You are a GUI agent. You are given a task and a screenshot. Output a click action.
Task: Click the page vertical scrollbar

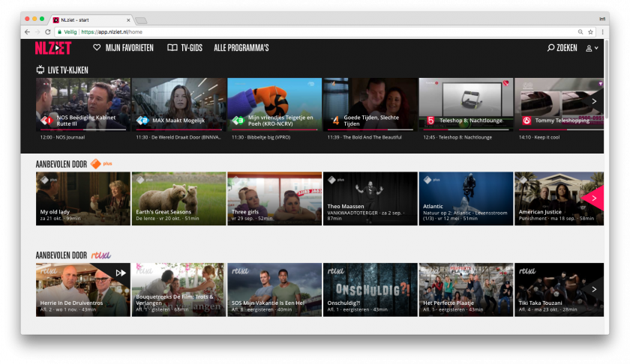[606, 79]
